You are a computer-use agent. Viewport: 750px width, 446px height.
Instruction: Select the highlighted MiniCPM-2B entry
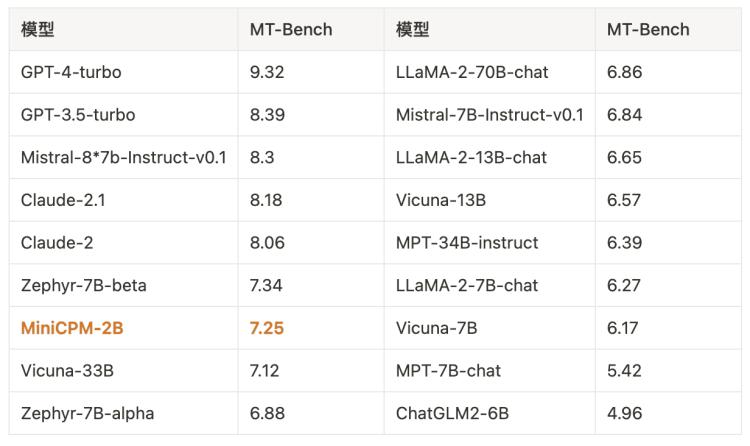(72, 328)
